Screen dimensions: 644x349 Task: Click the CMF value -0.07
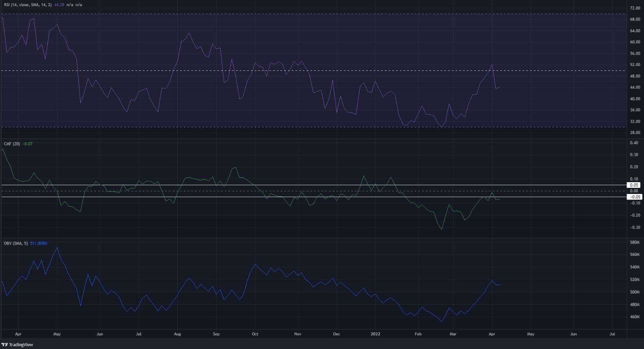click(28, 143)
